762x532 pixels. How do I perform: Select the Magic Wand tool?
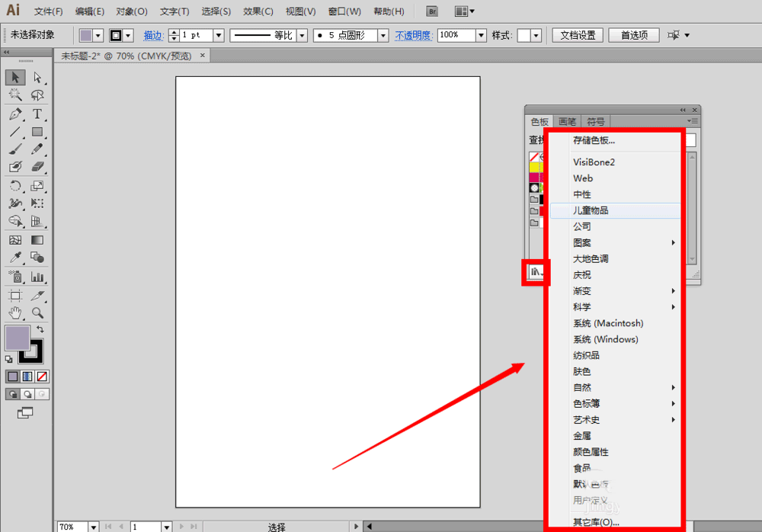pos(15,95)
